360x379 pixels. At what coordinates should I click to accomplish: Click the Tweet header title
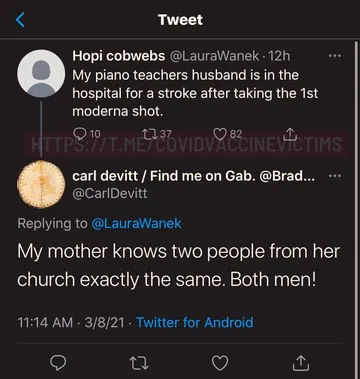(x=180, y=20)
